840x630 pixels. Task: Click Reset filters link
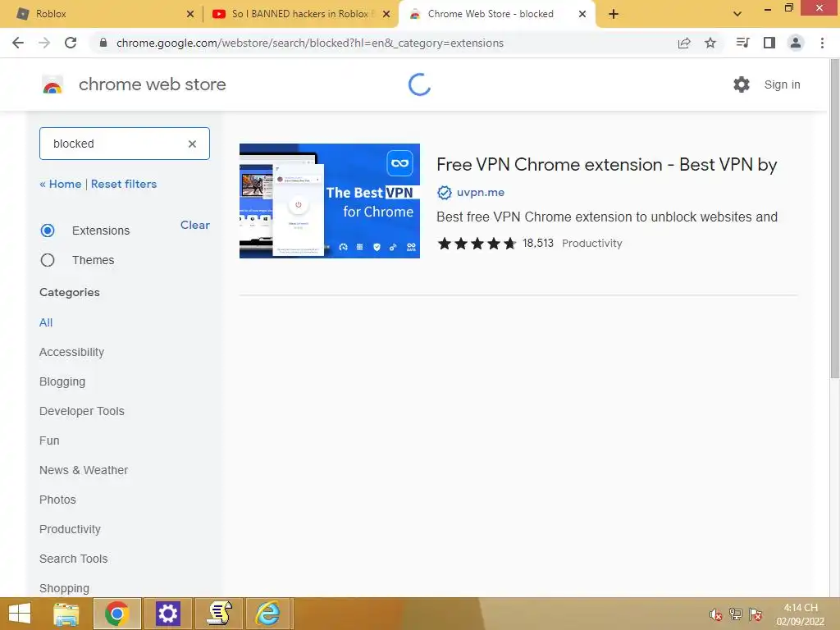click(x=124, y=184)
